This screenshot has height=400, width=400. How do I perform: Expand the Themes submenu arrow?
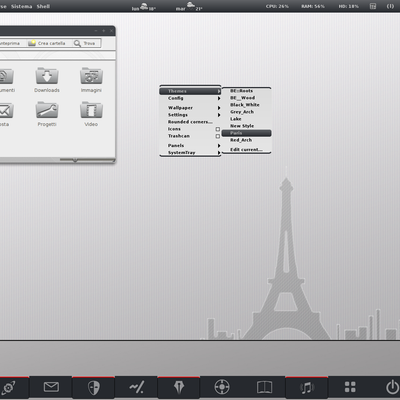pos(219,91)
